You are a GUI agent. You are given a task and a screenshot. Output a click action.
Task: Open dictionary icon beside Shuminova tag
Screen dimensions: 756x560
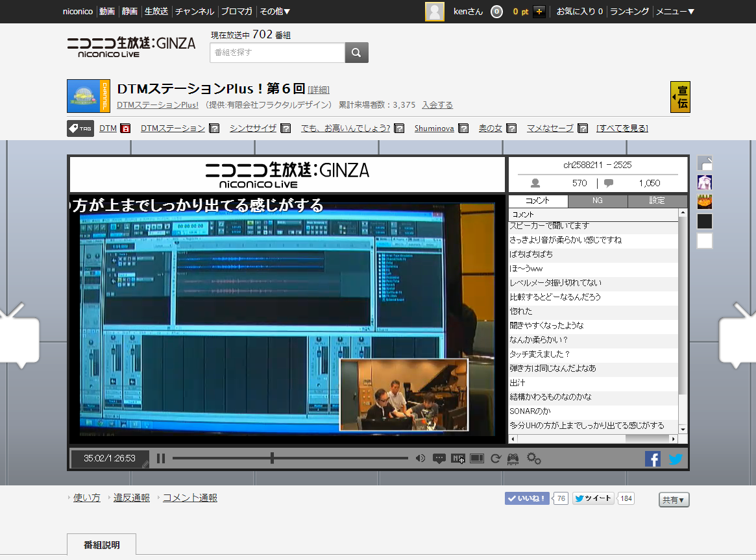[x=463, y=128]
